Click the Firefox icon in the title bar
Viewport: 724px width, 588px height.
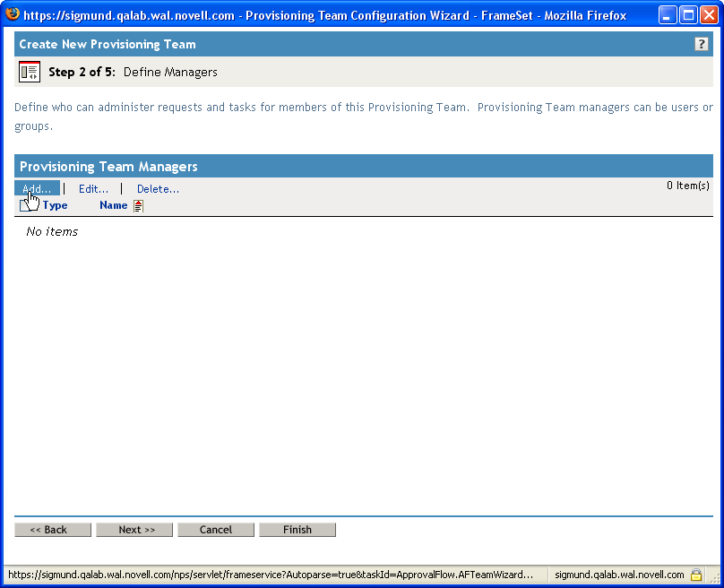click(13, 14)
